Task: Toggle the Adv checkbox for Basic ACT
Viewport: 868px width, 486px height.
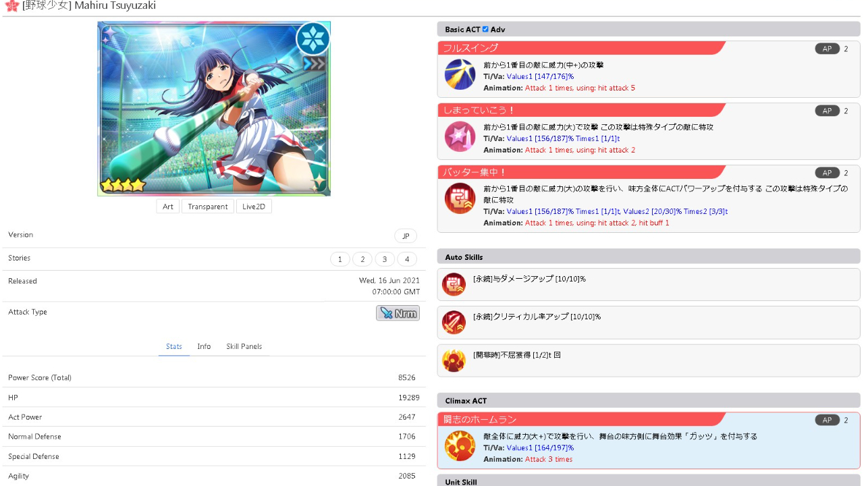Action: pyautogui.click(x=485, y=29)
